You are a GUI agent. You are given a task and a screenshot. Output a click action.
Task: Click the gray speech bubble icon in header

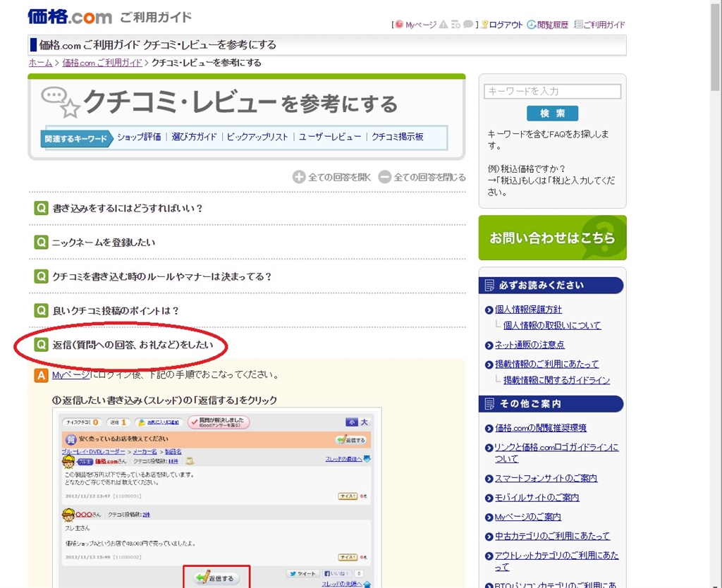click(x=468, y=24)
